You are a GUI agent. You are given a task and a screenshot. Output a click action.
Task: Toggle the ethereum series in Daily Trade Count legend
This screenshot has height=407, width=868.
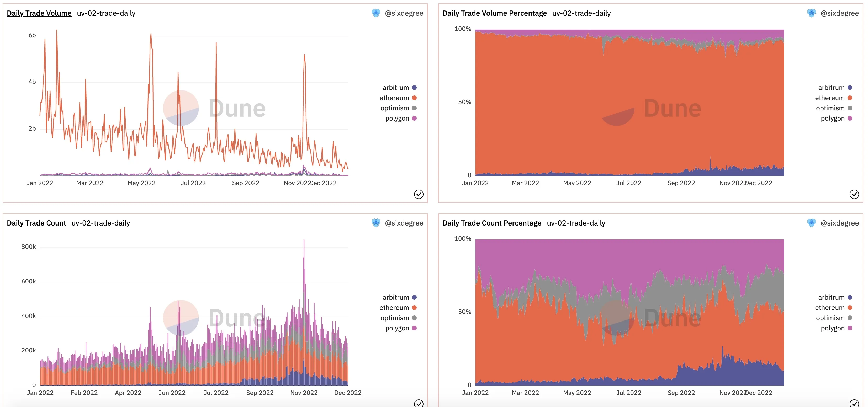398,308
